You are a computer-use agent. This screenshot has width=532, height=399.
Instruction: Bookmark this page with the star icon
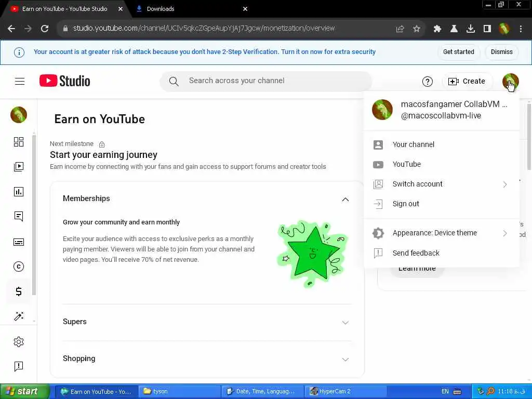(417, 29)
